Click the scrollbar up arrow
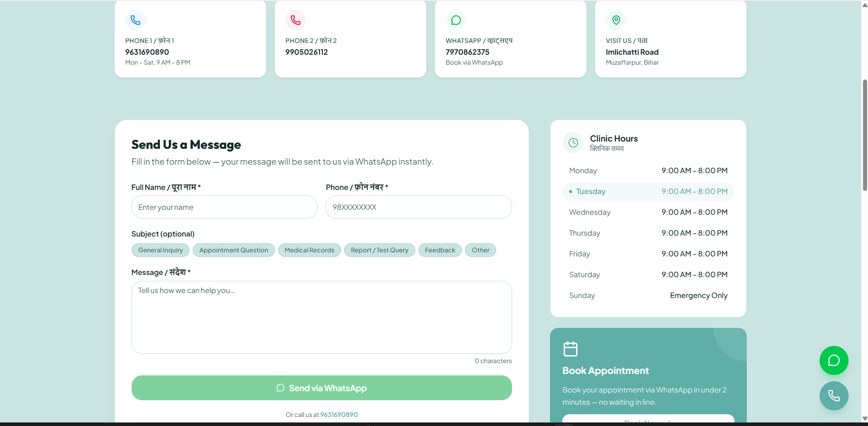This screenshot has height=426, width=868. pyautogui.click(x=864, y=5)
